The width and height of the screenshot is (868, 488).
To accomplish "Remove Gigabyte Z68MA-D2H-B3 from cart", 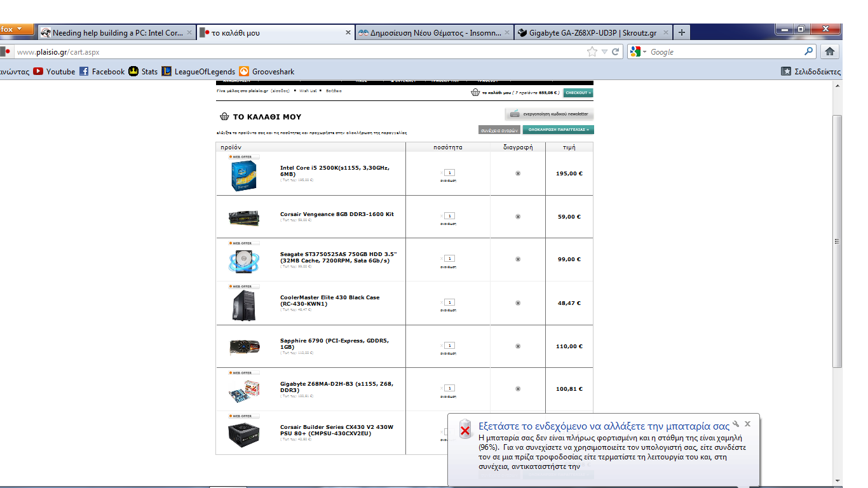I will 518,389.
